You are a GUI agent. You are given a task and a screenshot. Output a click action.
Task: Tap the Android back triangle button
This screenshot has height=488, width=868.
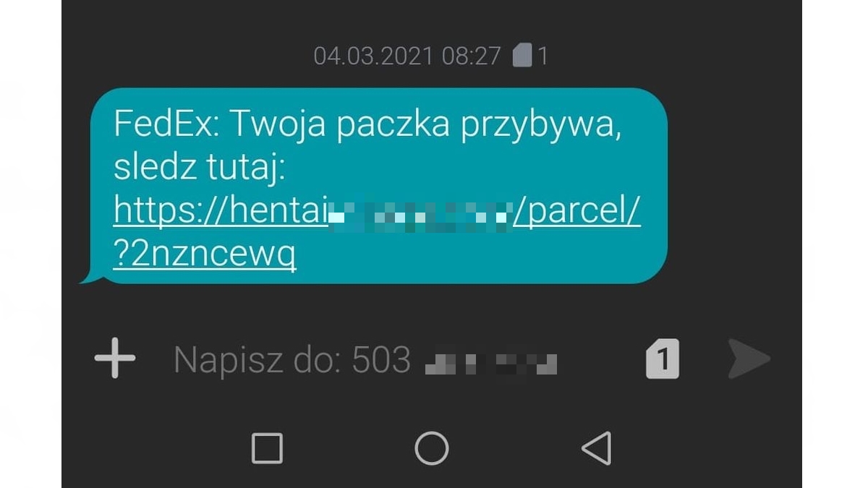(597, 448)
